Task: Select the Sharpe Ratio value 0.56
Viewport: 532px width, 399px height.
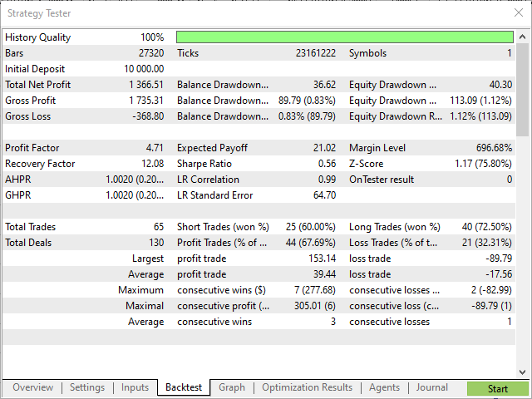Action: pos(327,164)
